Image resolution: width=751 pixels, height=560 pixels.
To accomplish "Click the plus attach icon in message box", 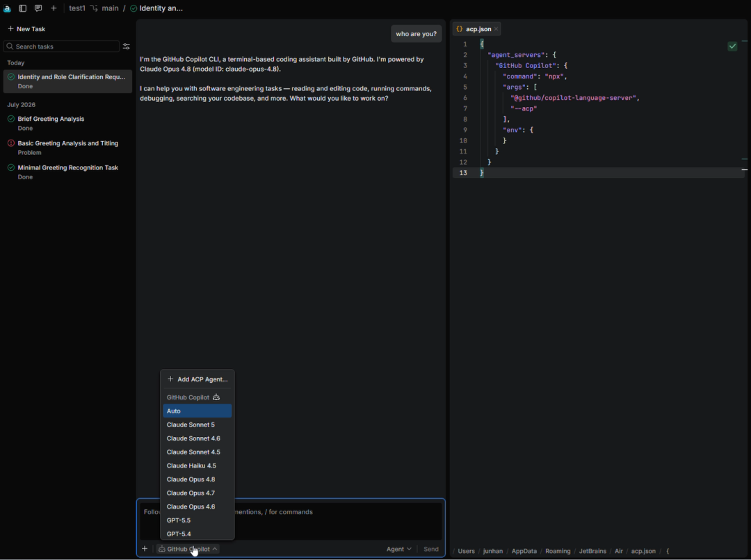I will click(145, 548).
